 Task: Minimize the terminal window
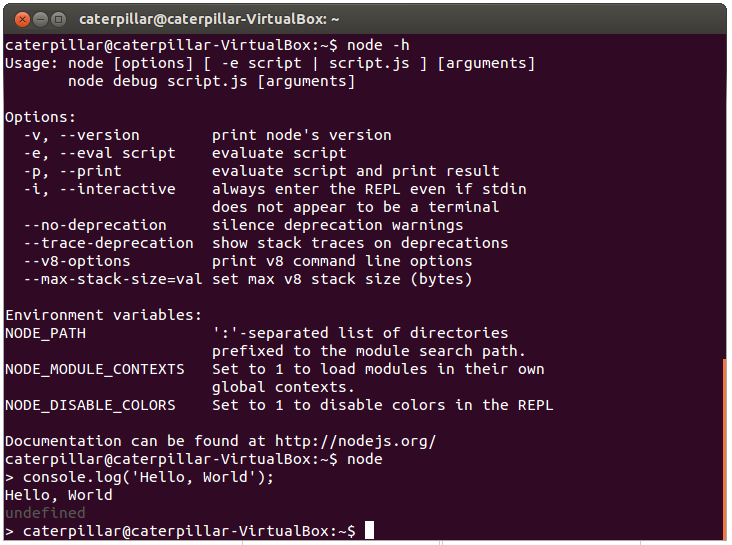pos(41,20)
